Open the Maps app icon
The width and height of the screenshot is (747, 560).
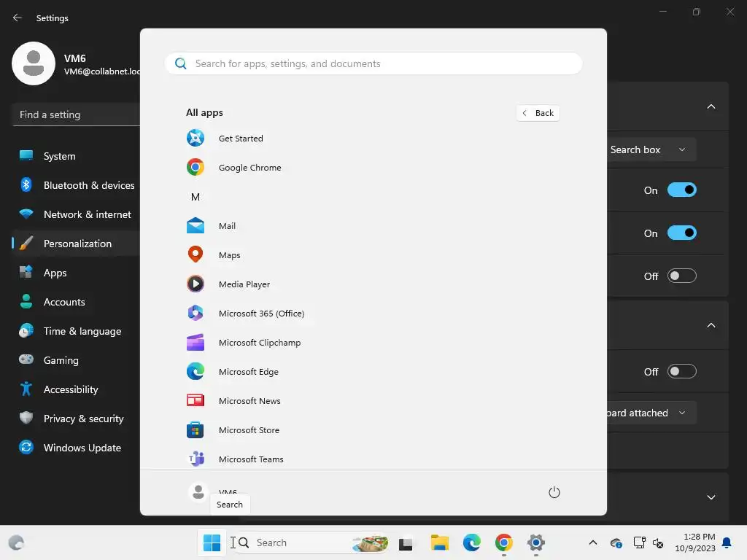pos(196,254)
